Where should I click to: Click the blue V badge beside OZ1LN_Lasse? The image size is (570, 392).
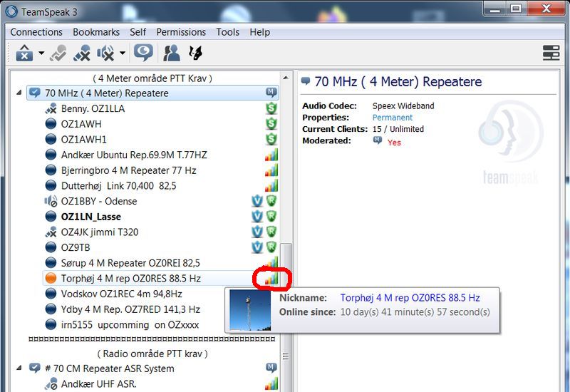(x=257, y=217)
